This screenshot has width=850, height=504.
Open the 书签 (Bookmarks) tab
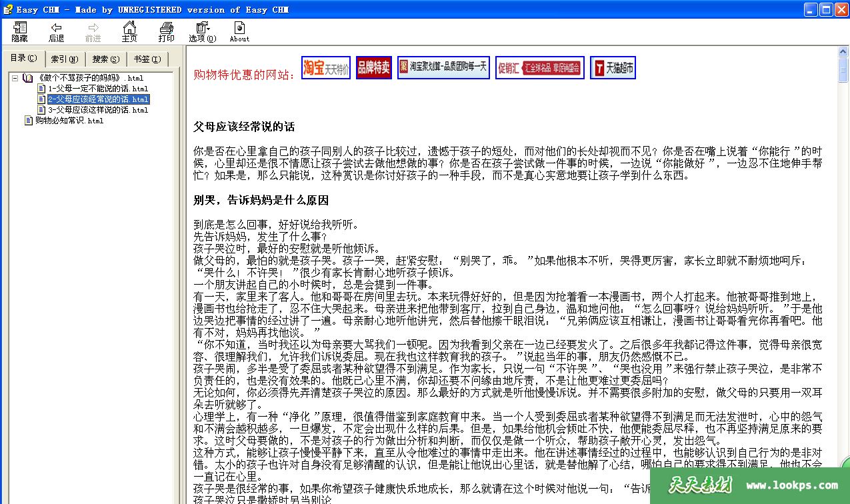(147, 59)
